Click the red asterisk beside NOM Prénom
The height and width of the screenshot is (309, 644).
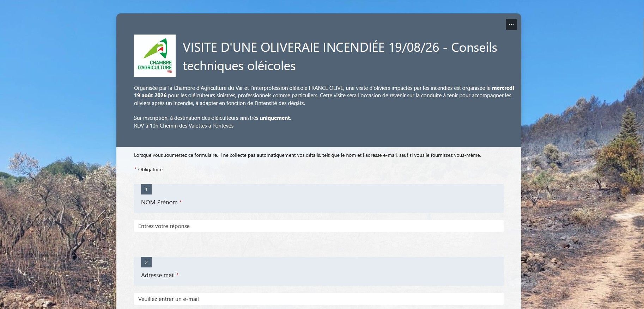click(181, 202)
